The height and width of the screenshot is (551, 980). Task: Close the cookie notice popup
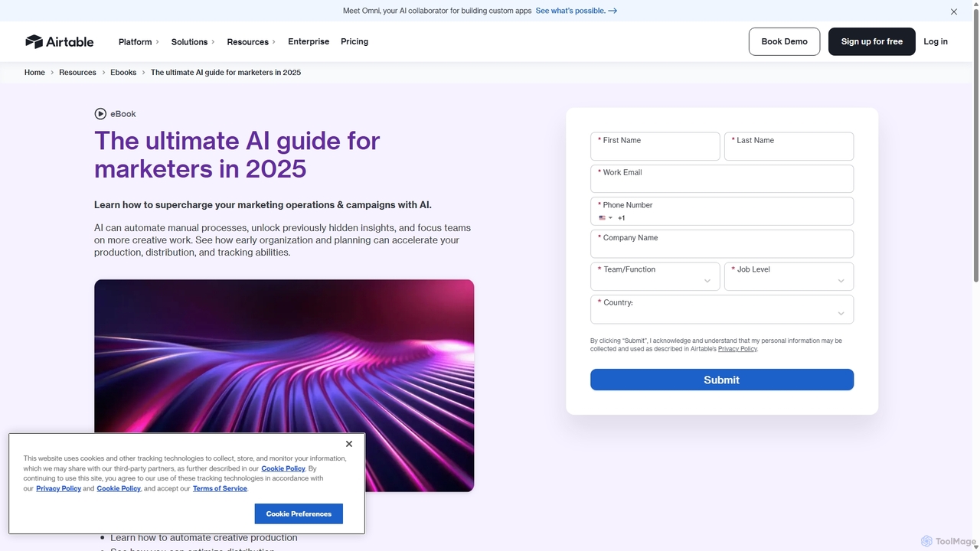coord(349,444)
